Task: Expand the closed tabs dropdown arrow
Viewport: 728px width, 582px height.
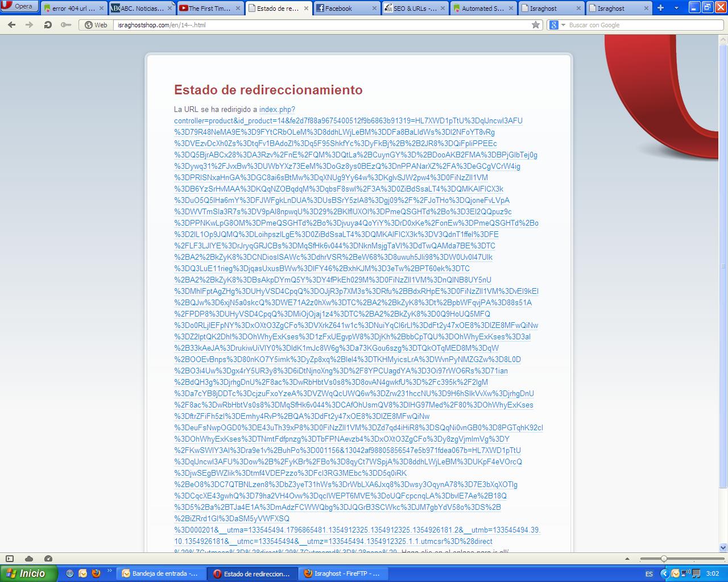Action: pos(676,8)
